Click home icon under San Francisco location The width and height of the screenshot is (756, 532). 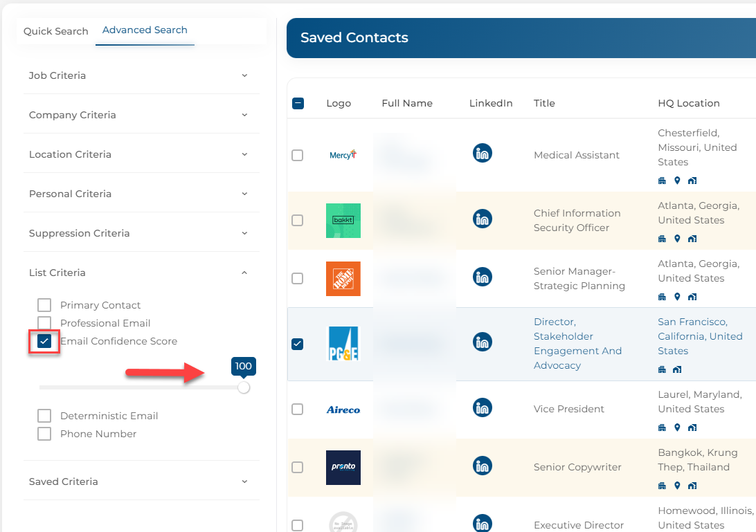[677, 369]
